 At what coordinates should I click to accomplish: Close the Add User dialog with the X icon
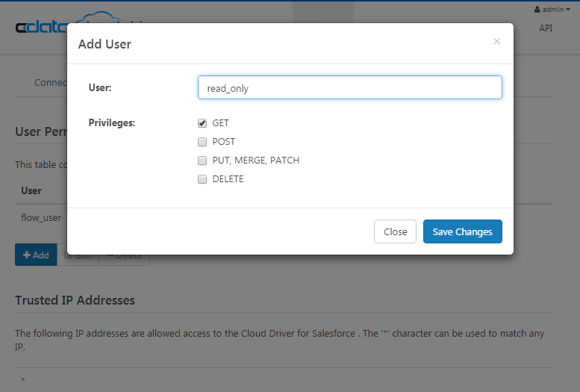point(497,42)
